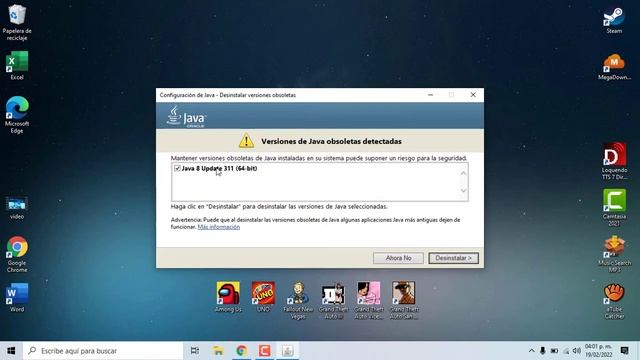The image size is (640, 360).
Task: Click the Desinstalar button
Action: point(453,258)
